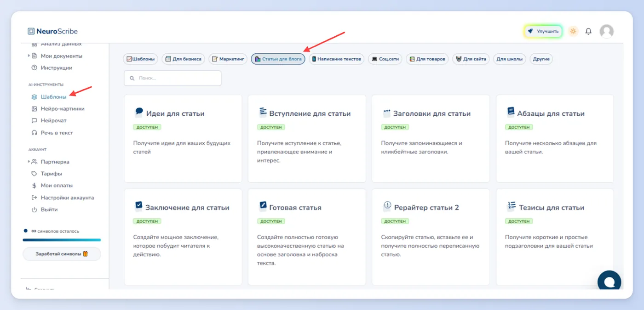Go to Мои оплаты
The image size is (644, 310).
[57, 186]
